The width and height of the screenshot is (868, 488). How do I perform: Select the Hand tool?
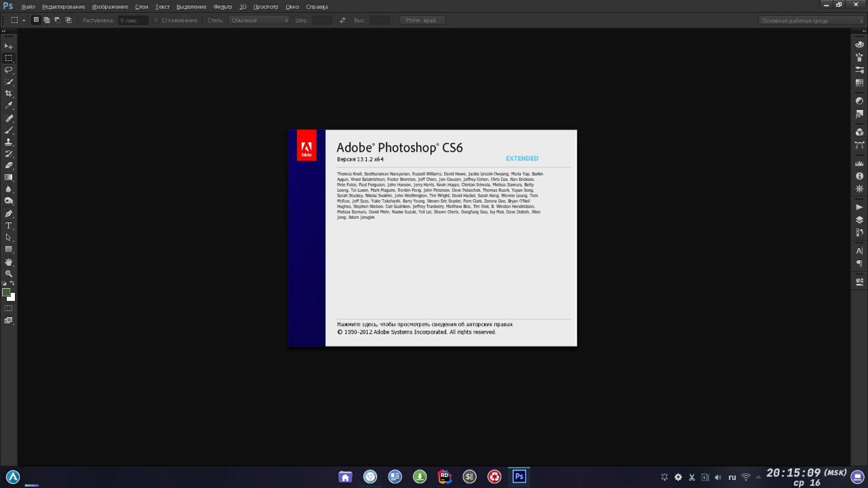coord(9,262)
